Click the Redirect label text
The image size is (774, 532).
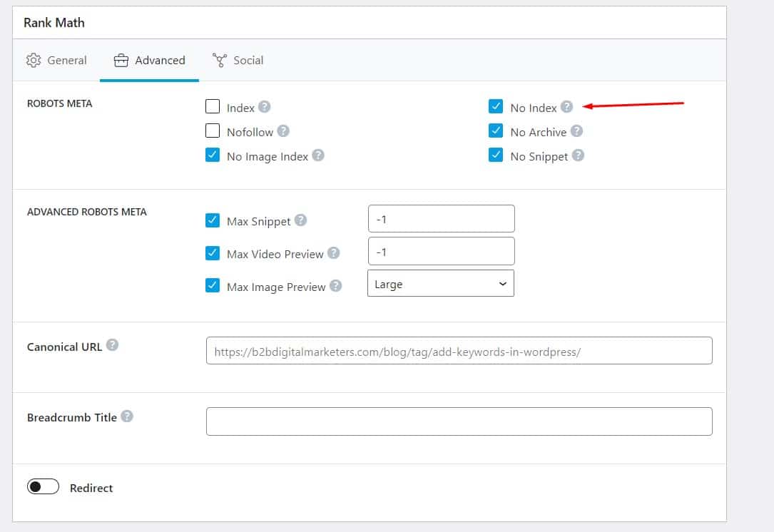coord(91,488)
